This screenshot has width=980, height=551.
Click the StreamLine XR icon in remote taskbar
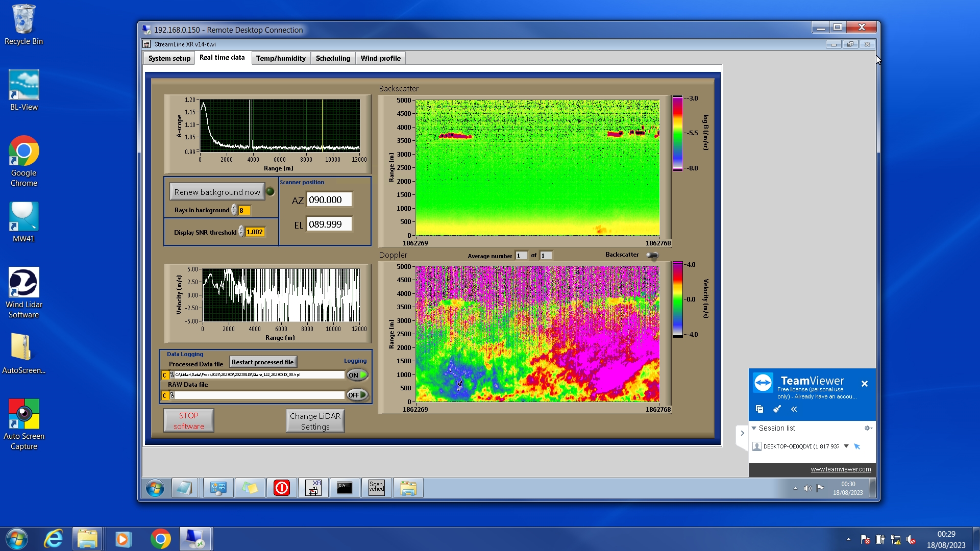(313, 488)
